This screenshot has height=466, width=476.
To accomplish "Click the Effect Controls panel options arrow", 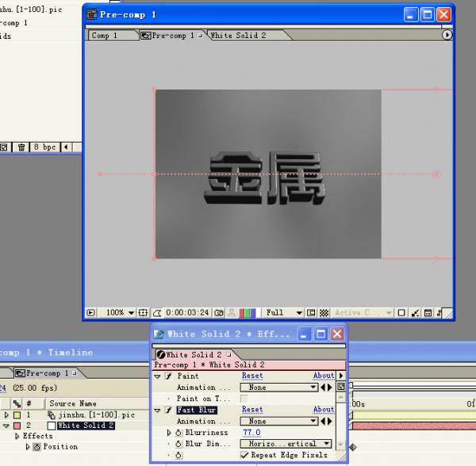I will point(341,376).
